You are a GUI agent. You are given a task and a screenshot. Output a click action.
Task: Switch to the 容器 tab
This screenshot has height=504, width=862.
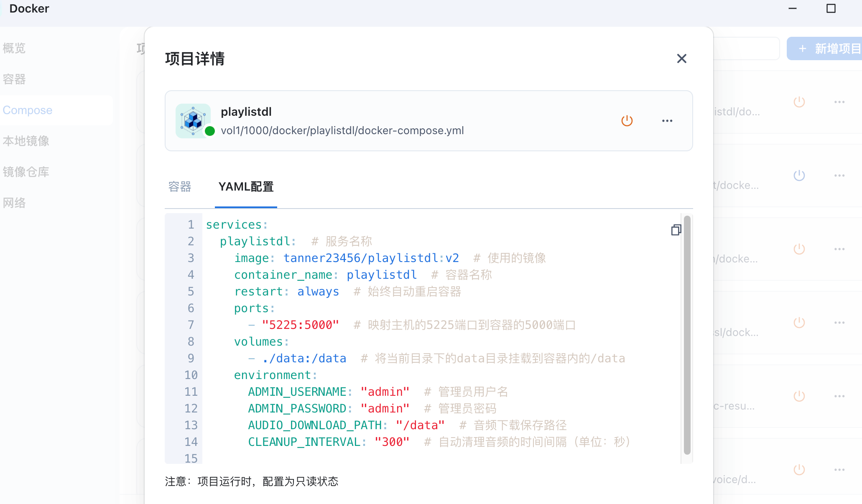180,187
